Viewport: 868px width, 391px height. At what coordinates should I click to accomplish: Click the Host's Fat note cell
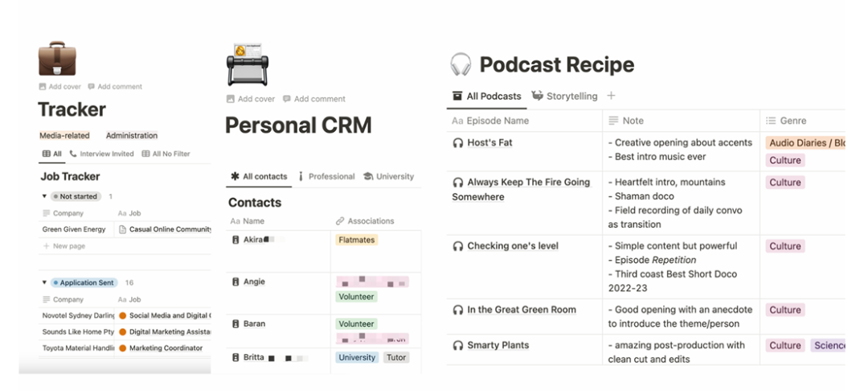coord(681,150)
